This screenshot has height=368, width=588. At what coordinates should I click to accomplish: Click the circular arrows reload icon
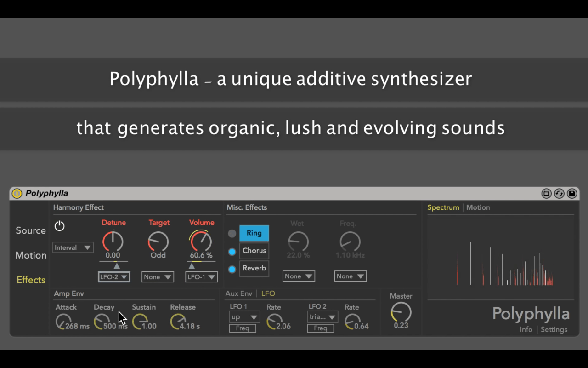pyautogui.click(x=559, y=194)
